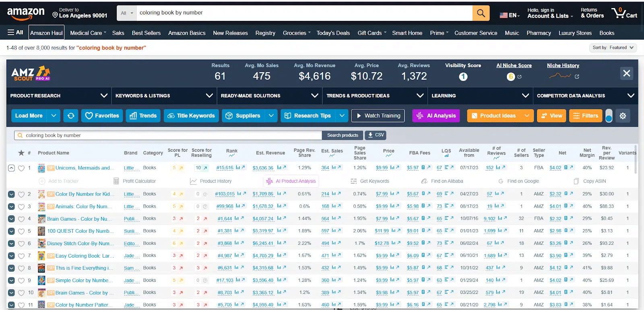Image resolution: width=644 pixels, height=310 pixels.
Task: Collapse the expanded row 1 details
Action: pyautogui.click(x=11, y=168)
